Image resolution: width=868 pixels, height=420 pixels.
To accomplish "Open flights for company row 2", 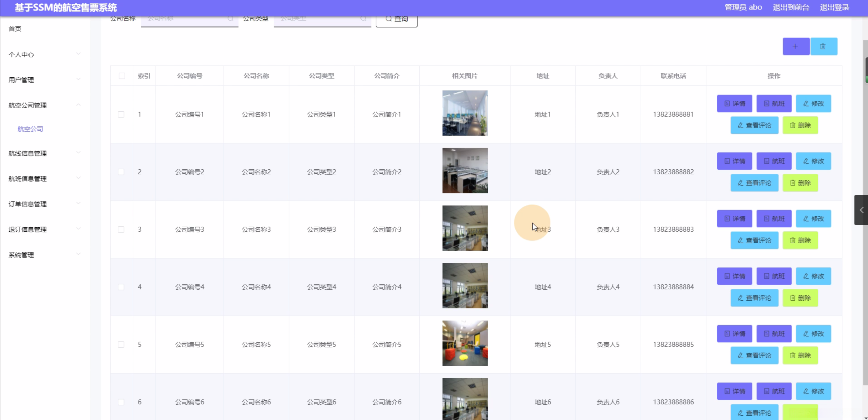I will (x=774, y=161).
